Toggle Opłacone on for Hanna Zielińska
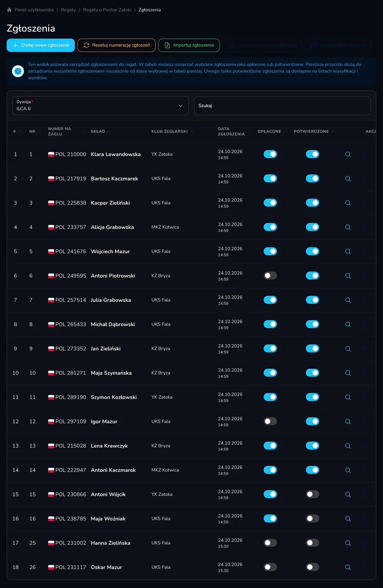 tap(270, 543)
